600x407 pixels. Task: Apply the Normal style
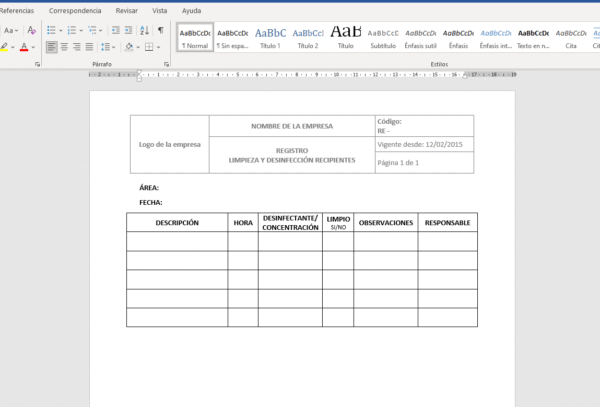point(195,37)
